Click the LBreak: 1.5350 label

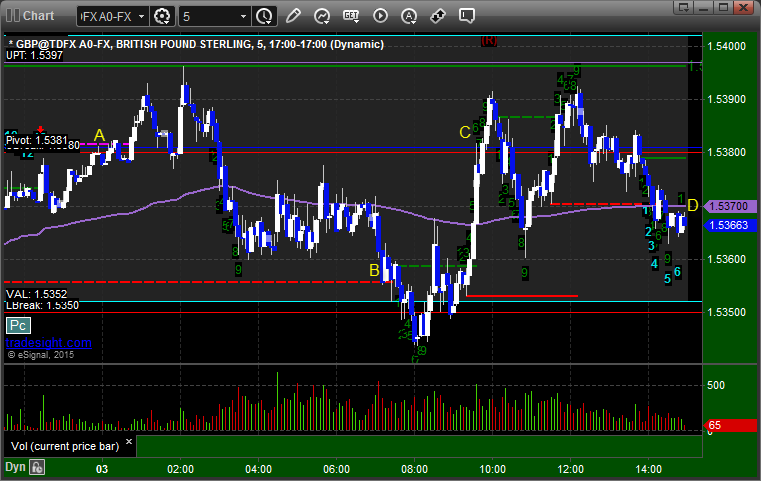click(x=42, y=305)
